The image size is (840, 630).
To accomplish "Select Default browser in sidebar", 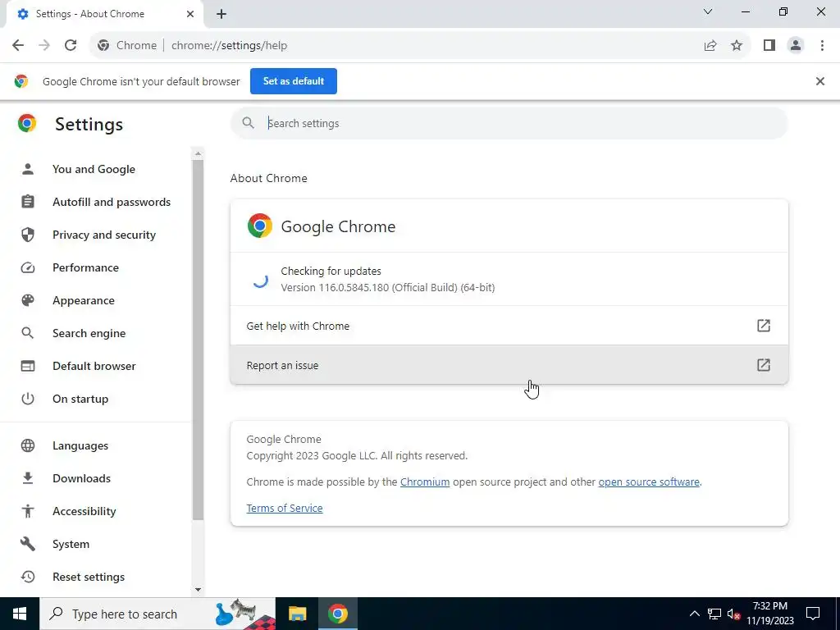I will point(94,366).
